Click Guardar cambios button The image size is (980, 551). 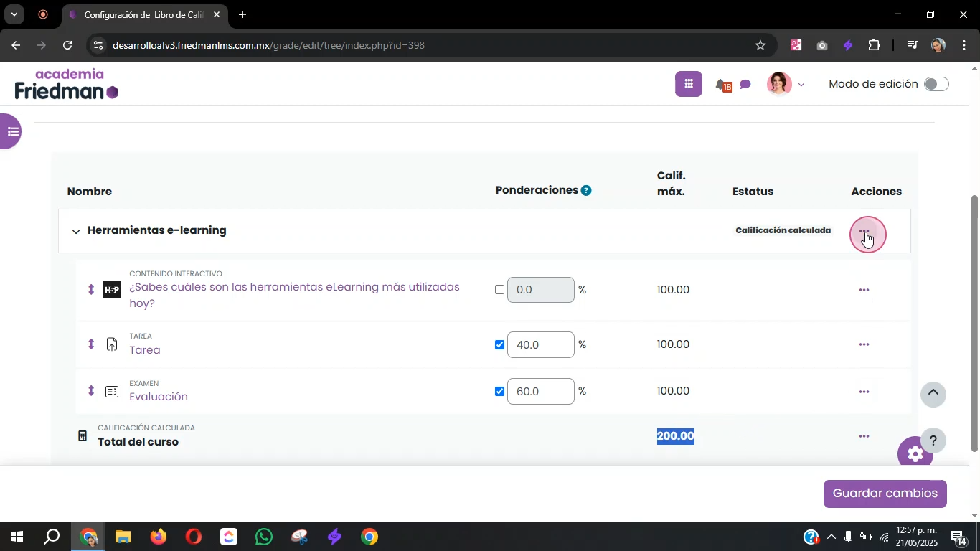885,494
